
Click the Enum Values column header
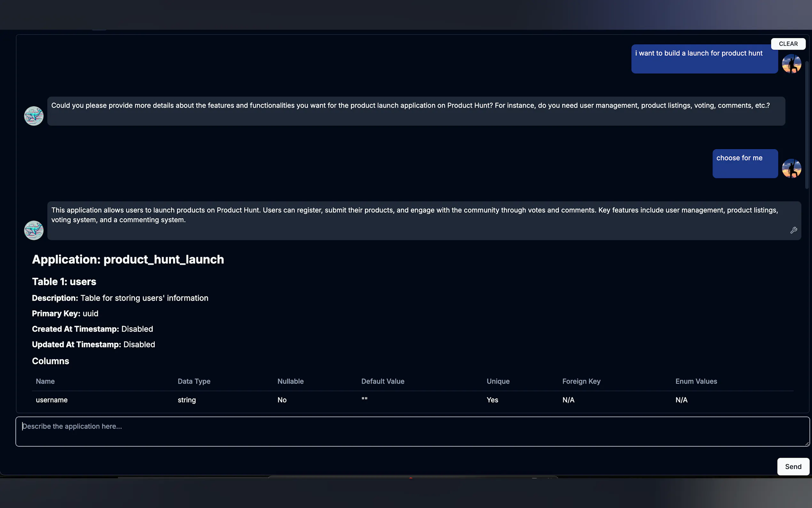696,381
